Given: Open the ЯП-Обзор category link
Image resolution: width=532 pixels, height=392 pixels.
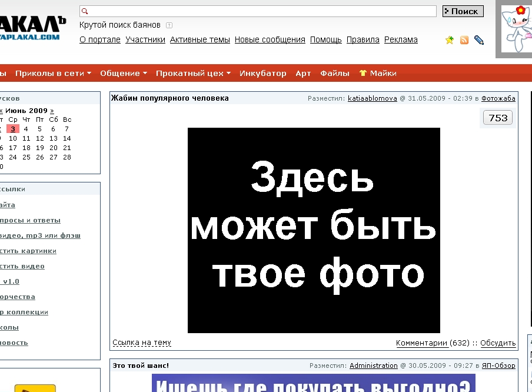Looking at the screenshot, I should pyautogui.click(x=498, y=366).
